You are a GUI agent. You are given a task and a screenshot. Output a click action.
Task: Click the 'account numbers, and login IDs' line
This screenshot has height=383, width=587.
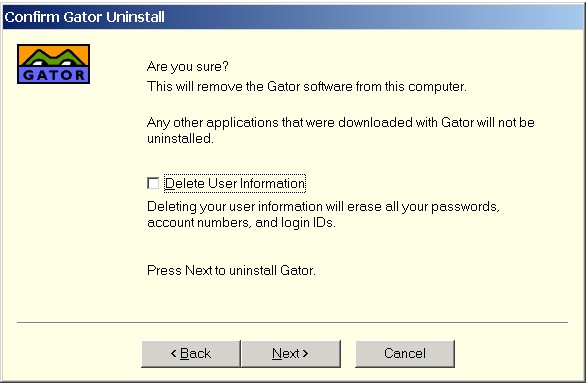pos(241,223)
